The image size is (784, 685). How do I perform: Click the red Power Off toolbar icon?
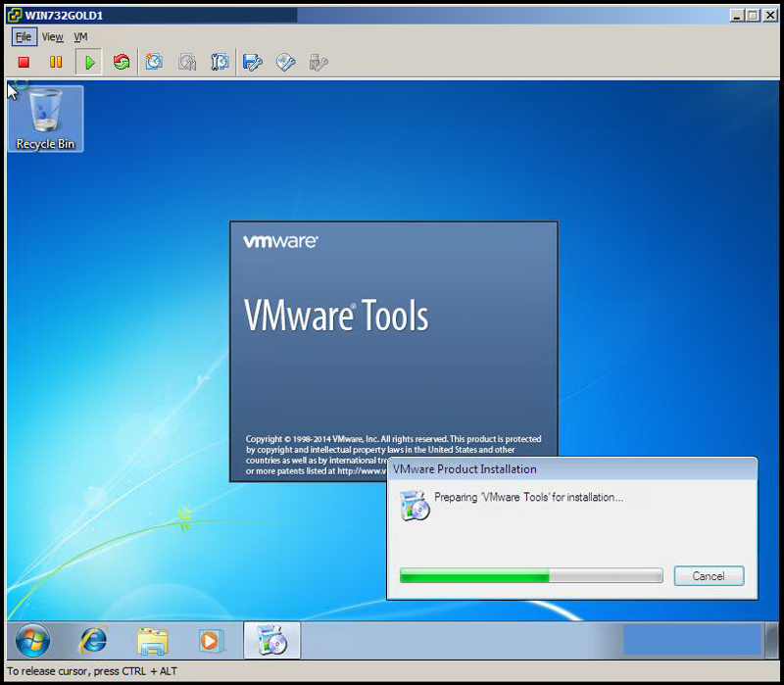click(24, 62)
